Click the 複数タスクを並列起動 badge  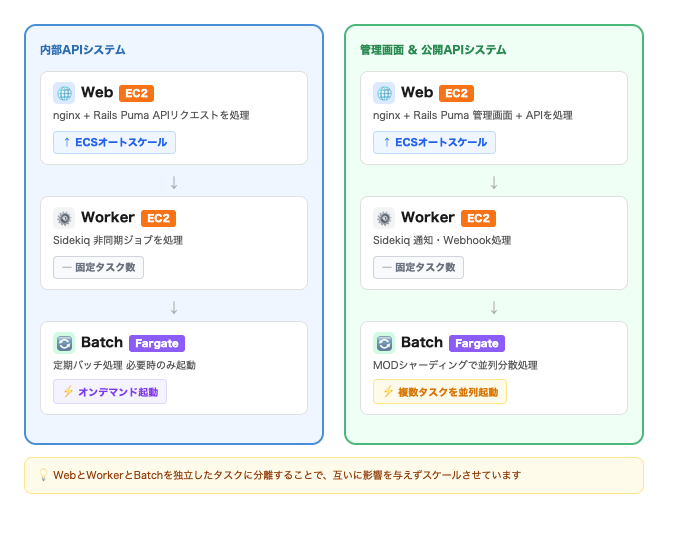pyautogui.click(x=440, y=392)
